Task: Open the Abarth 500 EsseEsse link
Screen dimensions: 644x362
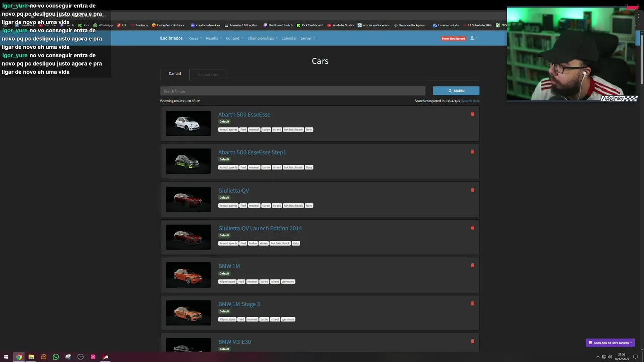Action: point(244,115)
